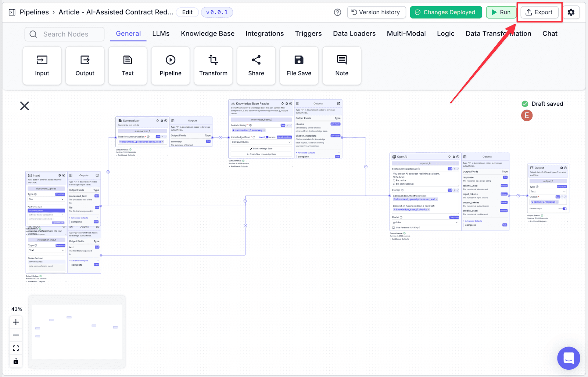Open the Logic tab

(446, 33)
